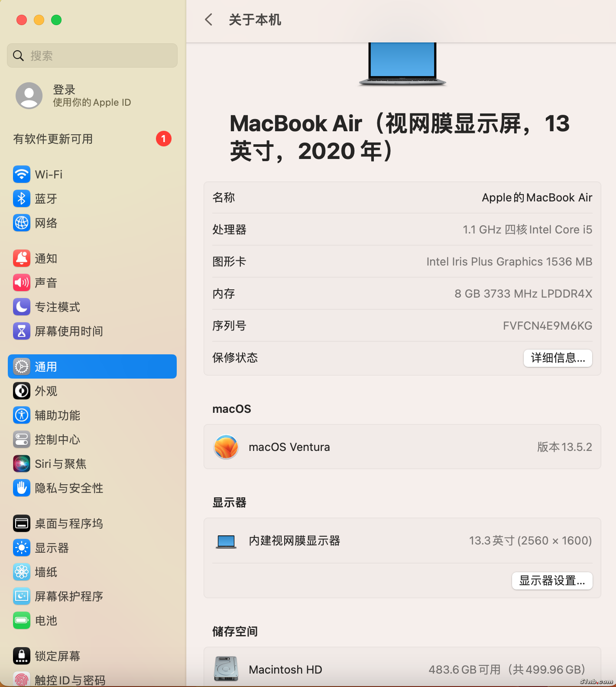Click the serial number FVFCN4E9M6KG
Screen dimensions: 616x687
[548, 326]
